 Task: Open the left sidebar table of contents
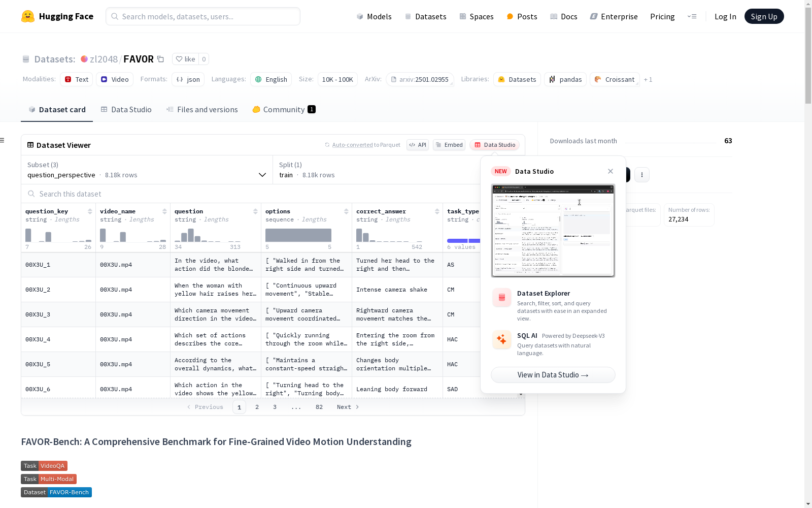3,140
